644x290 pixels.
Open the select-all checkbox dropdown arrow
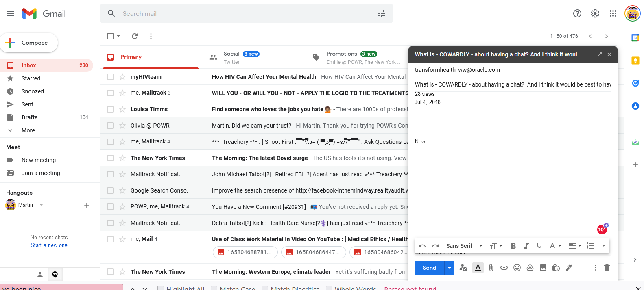118,36
